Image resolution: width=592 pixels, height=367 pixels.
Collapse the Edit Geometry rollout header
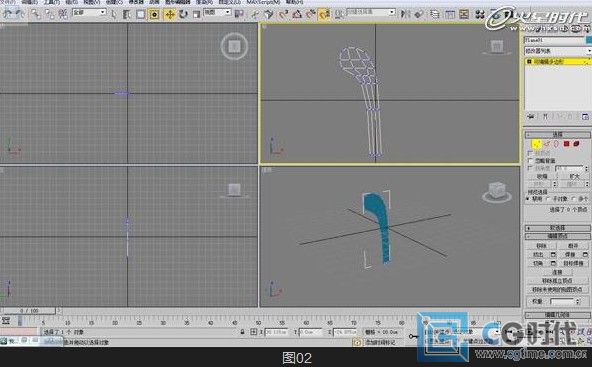[558, 315]
